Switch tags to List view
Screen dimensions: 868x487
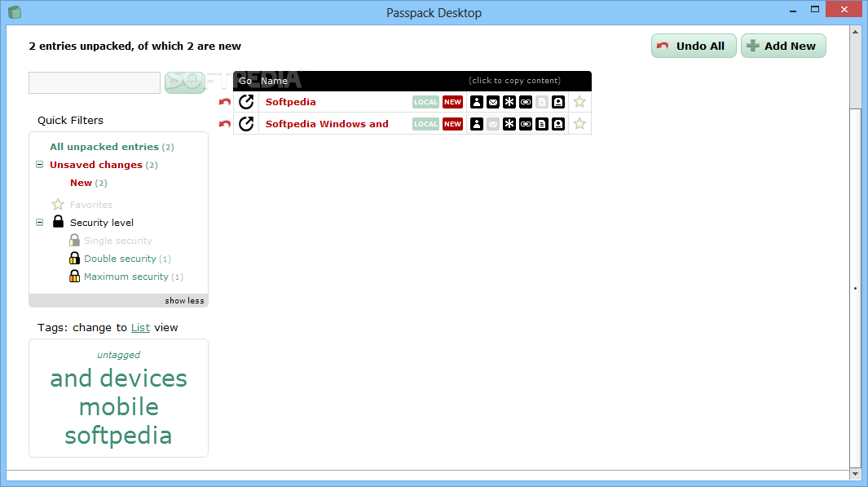pyautogui.click(x=141, y=327)
